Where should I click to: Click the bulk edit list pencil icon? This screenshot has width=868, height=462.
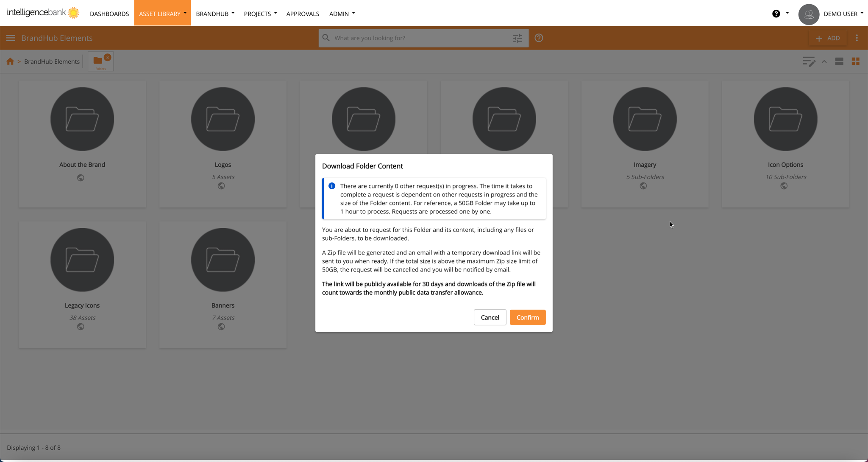point(809,62)
